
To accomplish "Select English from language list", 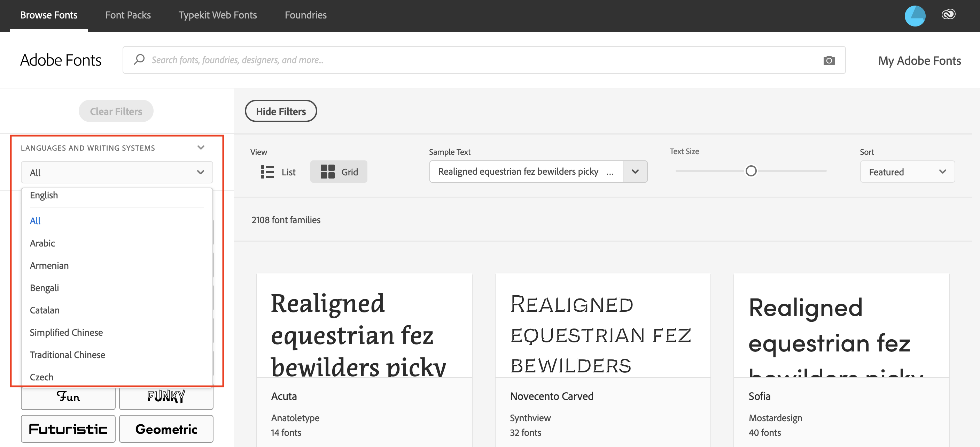I will point(43,195).
